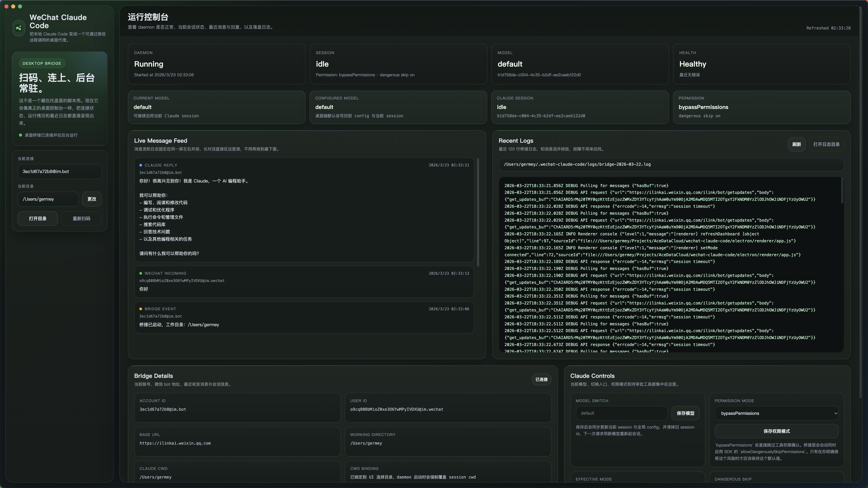Click the 重新扫码 button
The height and width of the screenshot is (488, 868).
81,219
